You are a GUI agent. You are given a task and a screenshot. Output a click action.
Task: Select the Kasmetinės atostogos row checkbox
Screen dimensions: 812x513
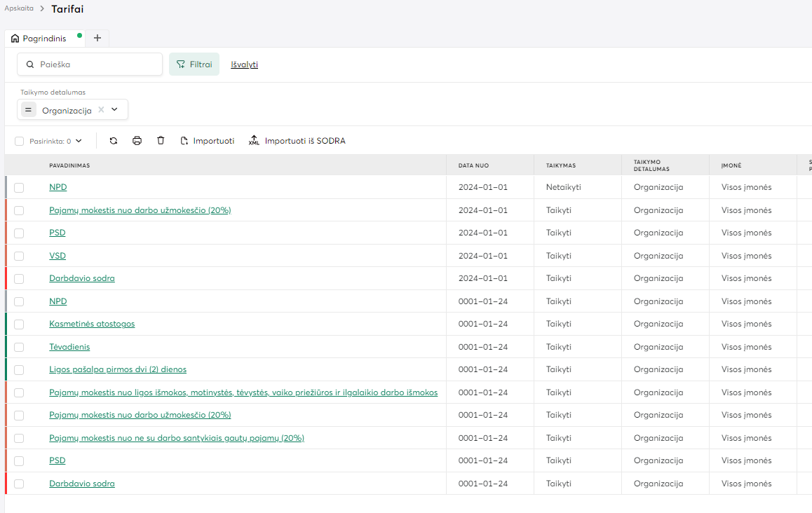[x=19, y=324]
